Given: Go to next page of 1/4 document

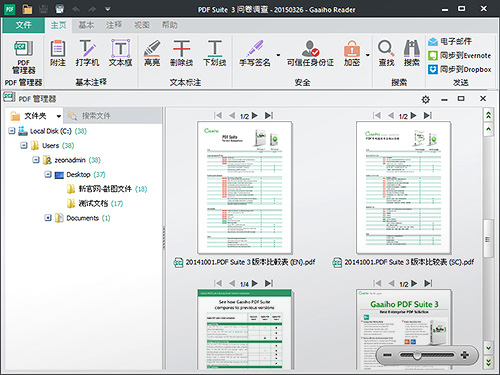Looking at the screenshot, I should [x=255, y=284].
